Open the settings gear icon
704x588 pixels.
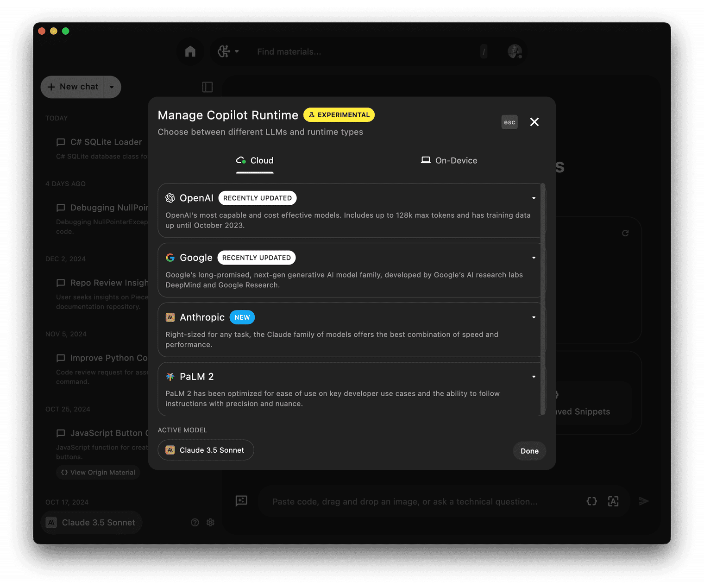click(210, 522)
